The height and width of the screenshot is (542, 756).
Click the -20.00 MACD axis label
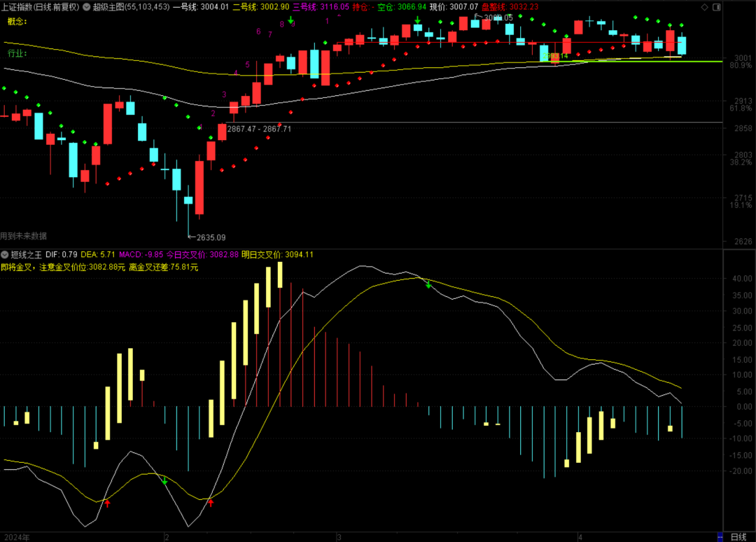pos(741,471)
